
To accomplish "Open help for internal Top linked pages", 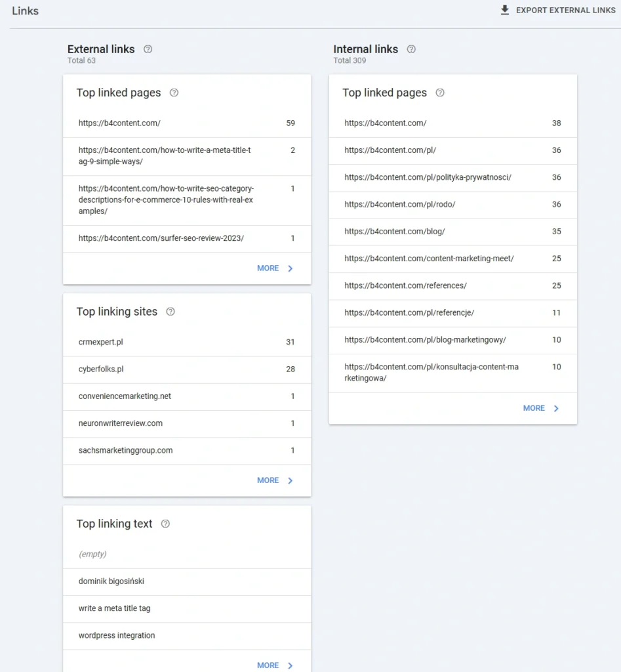I will [x=440, y=93].
